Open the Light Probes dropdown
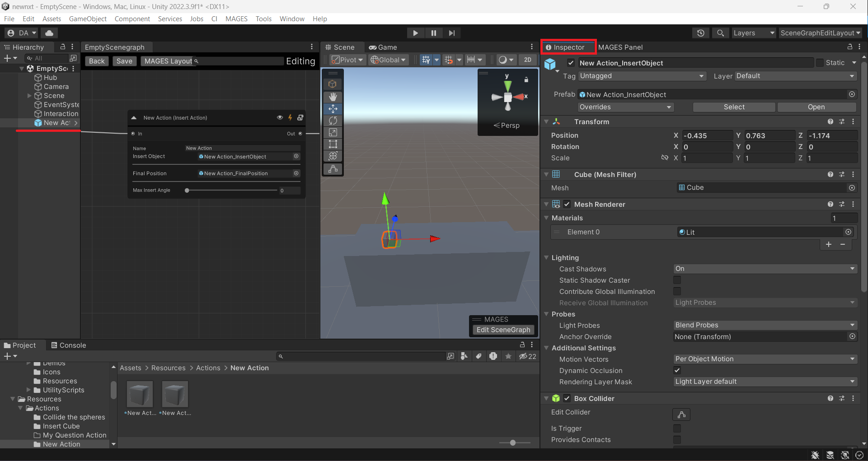This screenshot has height=461, width=868. point(765,325)
